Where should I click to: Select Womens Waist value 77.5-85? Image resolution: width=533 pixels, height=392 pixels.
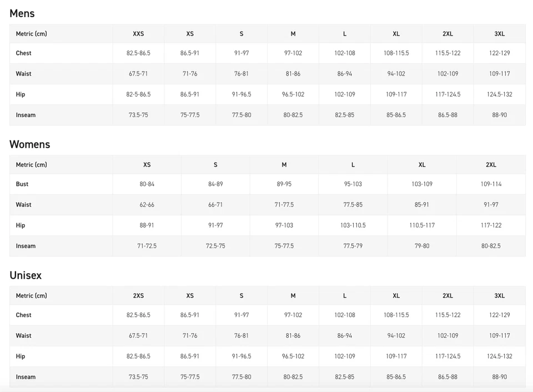[353, 205]
